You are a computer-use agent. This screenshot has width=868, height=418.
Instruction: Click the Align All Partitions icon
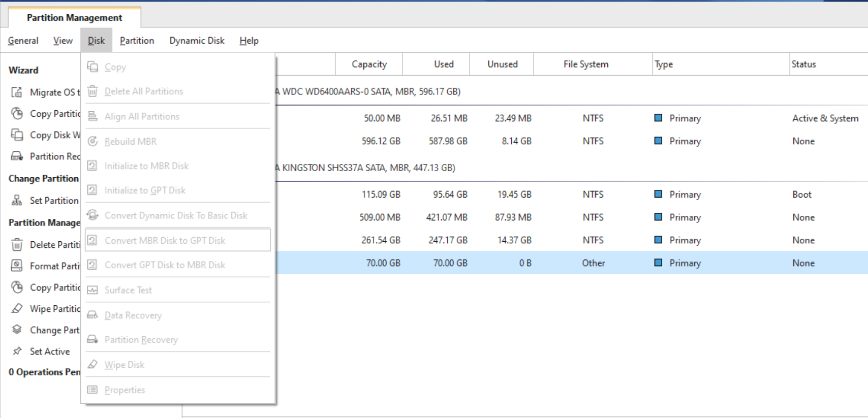pos(92,116)
